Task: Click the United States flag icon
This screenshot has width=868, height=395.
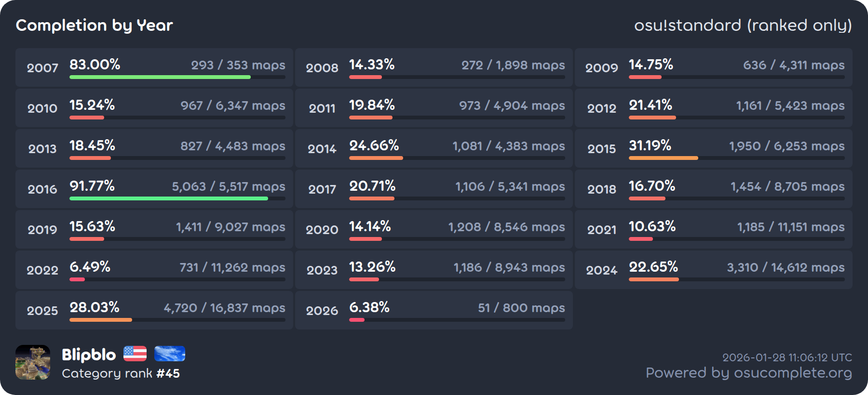Action: tap(135, 354)
